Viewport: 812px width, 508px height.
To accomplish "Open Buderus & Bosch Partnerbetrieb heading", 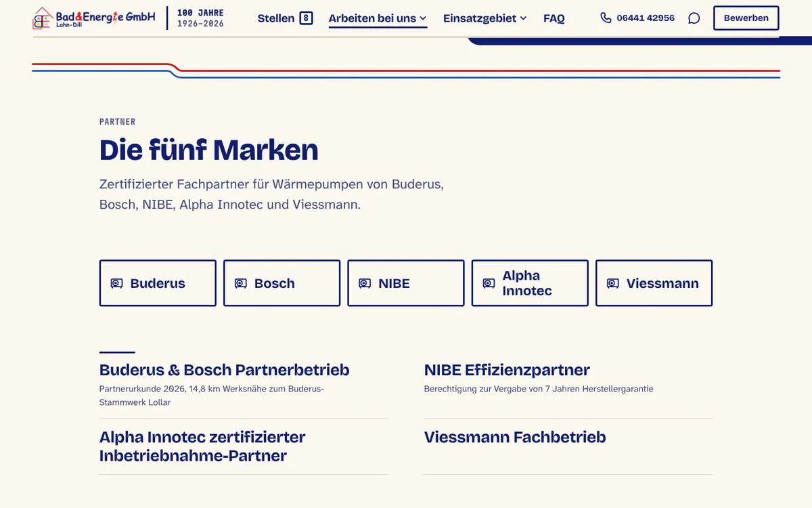I will 225,370.
